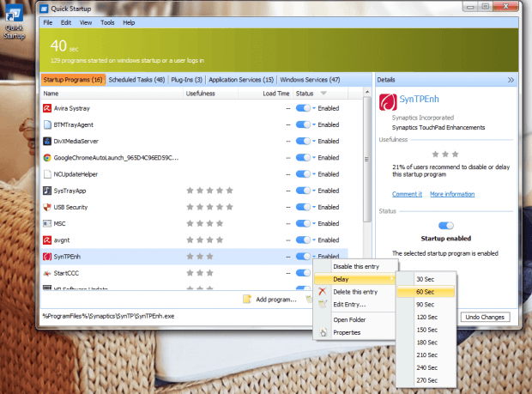This screenshot has width=532, height=394.
Task: Open status dropdown arrow for BTMTrayAgent
Action: click(314, 124)
